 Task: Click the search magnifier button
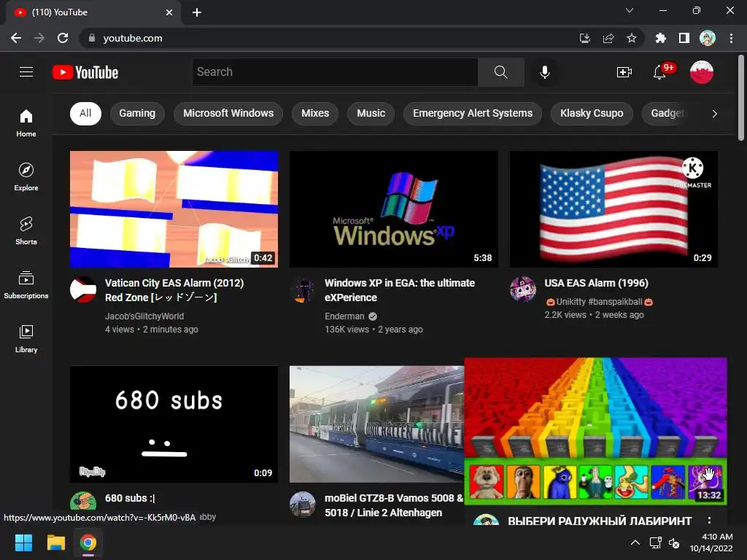(x=500, y=72)
